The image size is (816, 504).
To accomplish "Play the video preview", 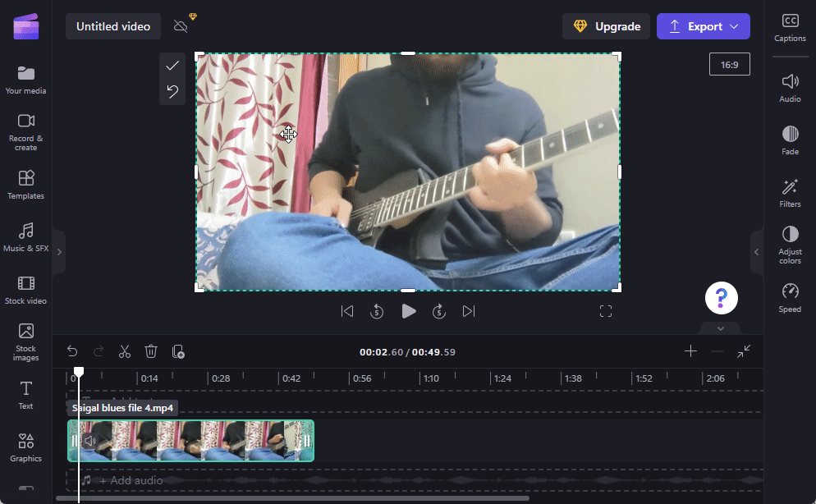I will 408,311.
